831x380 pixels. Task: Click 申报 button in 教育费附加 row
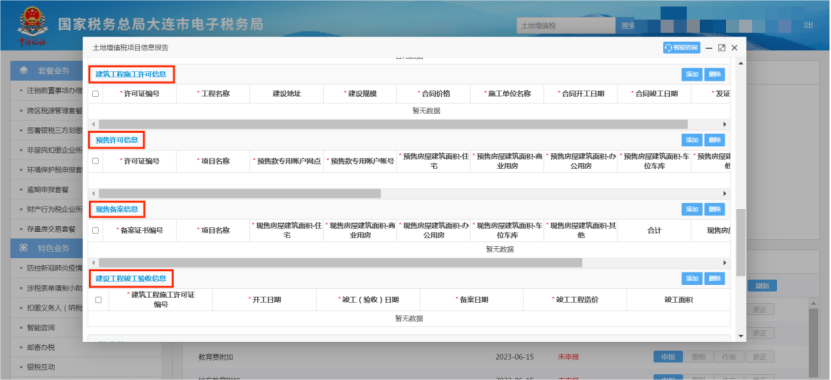pyautogui.click(x=668, y=357)
